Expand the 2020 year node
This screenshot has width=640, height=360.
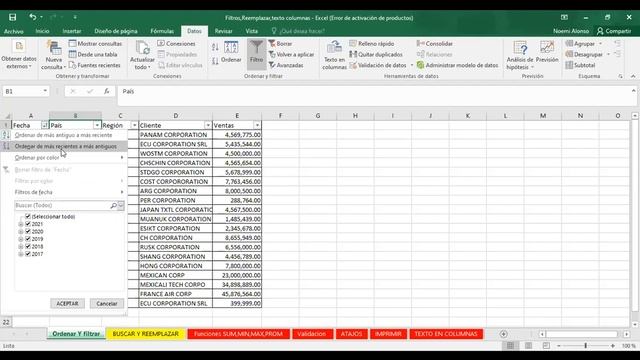coord(21,231)
